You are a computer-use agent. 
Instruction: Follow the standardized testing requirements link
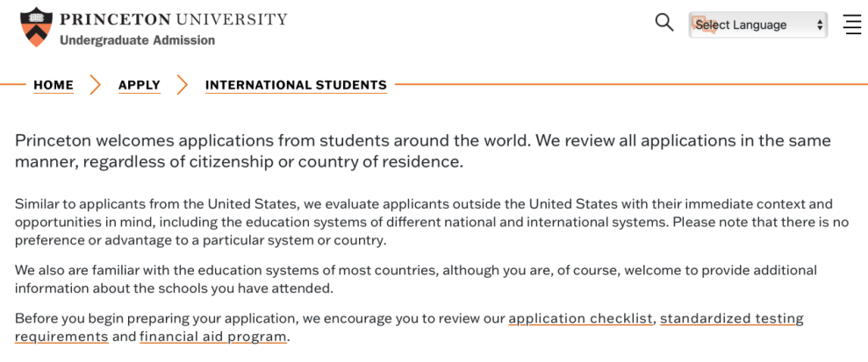(731, 318)
